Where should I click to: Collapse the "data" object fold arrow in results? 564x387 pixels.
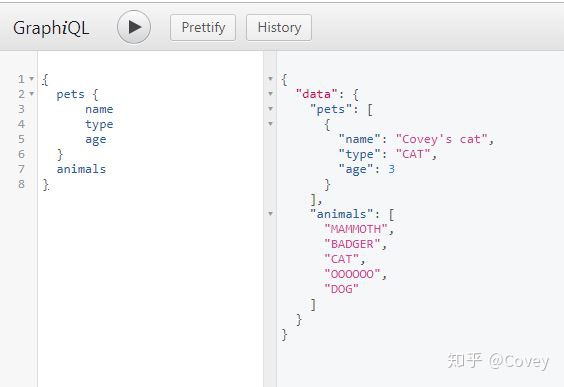[x=270, y=94]
